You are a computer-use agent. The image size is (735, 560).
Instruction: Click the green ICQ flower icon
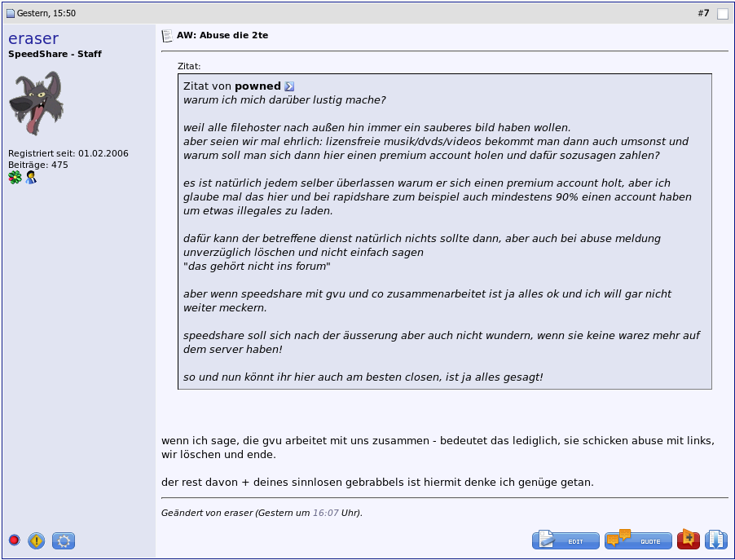point(15,177)
